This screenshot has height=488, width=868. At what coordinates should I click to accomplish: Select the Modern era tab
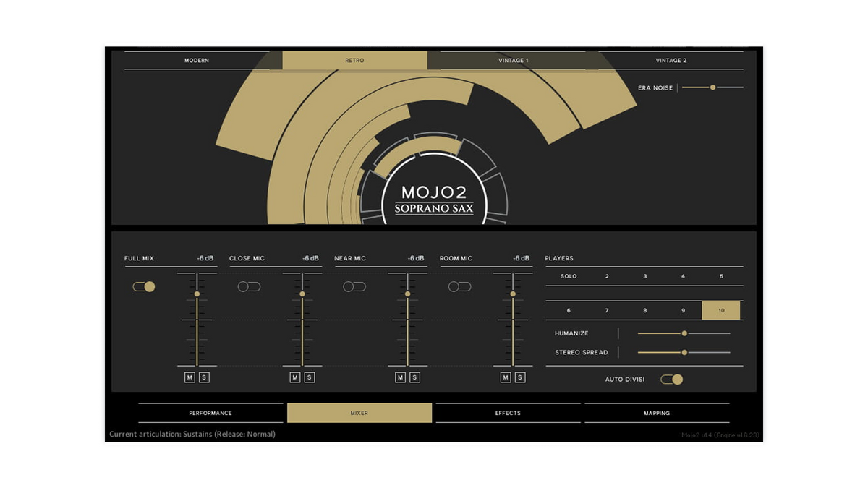point(197,61)
